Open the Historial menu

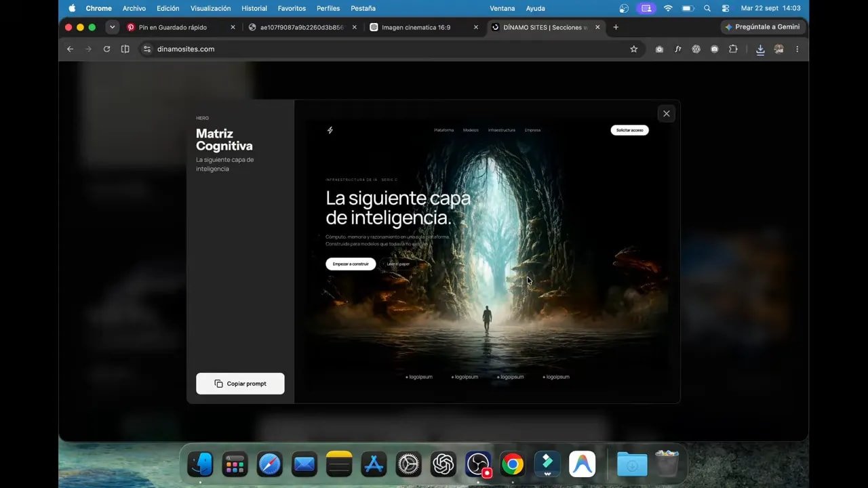click(x=254, y=8)
